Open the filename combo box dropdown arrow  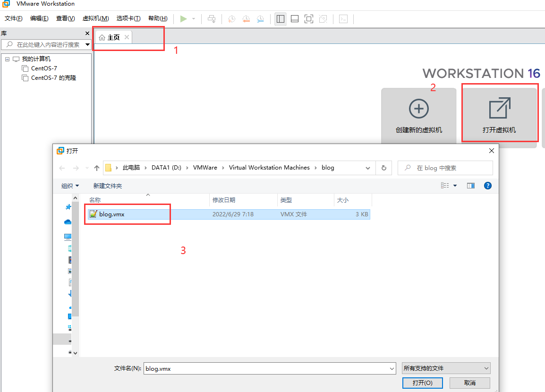pyautogui.click(x=392, y=369)
